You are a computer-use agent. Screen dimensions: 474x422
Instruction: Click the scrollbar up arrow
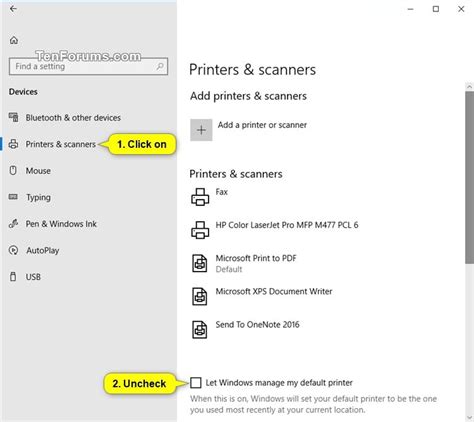coord(469,87)
